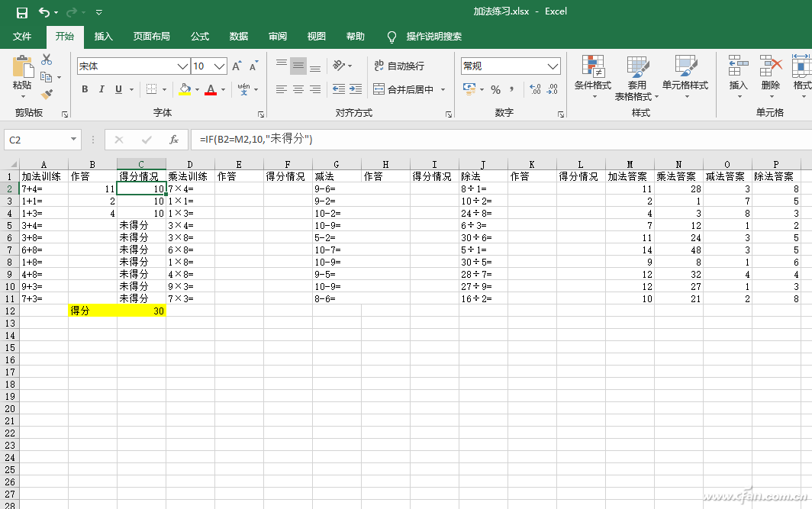Open the 视图 tab
The image size is (812, 509).
317,36
